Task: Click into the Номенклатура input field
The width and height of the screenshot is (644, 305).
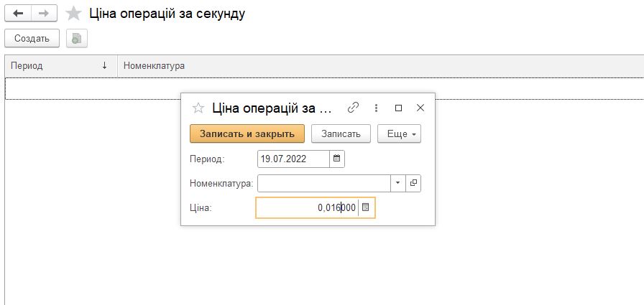Action: [324, 183]
